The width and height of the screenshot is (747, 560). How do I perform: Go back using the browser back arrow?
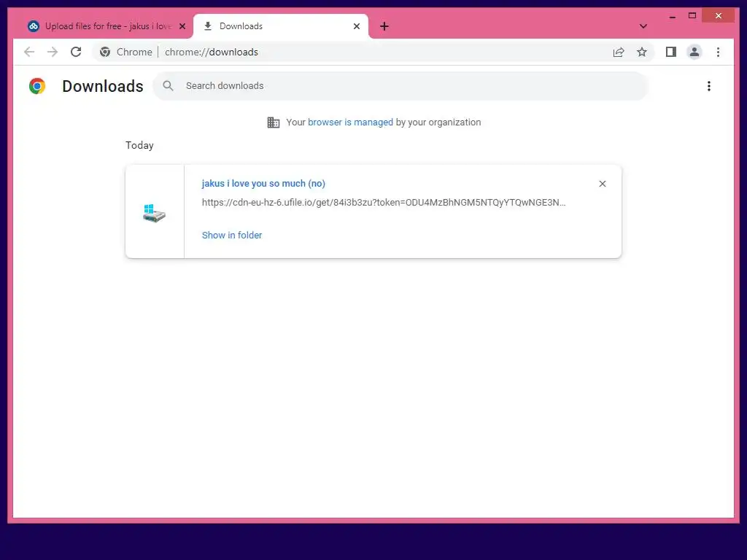coord(29,52)
